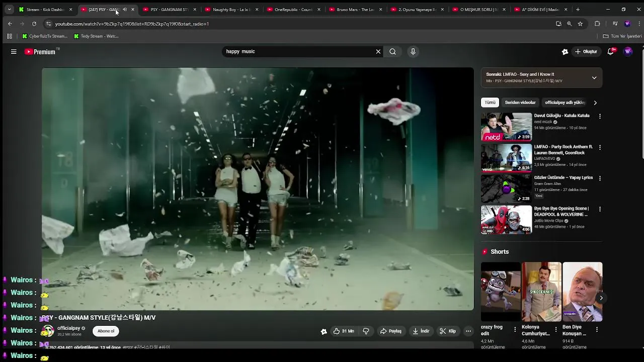
Task: Open the YouTube account avatar menu
Action: point(627,51)
